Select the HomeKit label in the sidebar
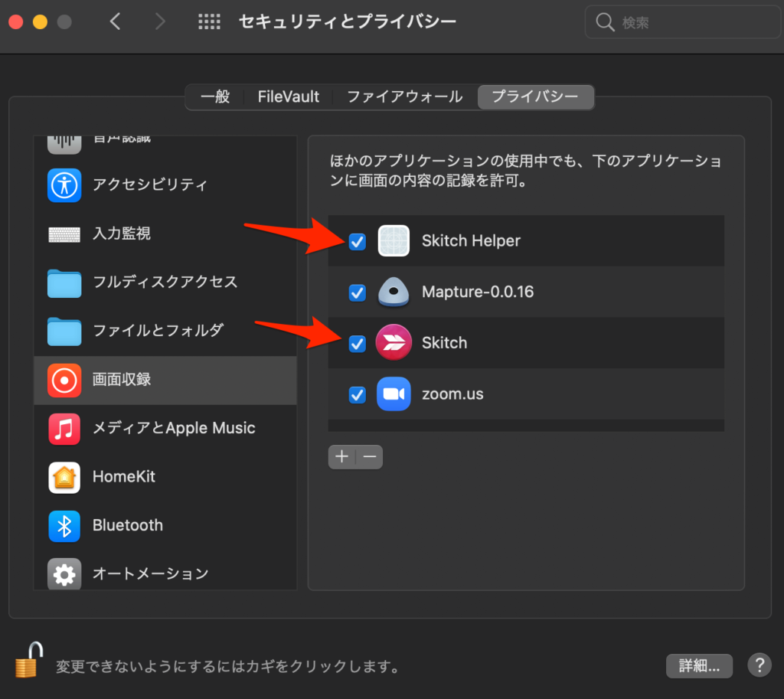The width and height of the screenshot is (784, 699). pyautogui.click(x=124, y=476)
